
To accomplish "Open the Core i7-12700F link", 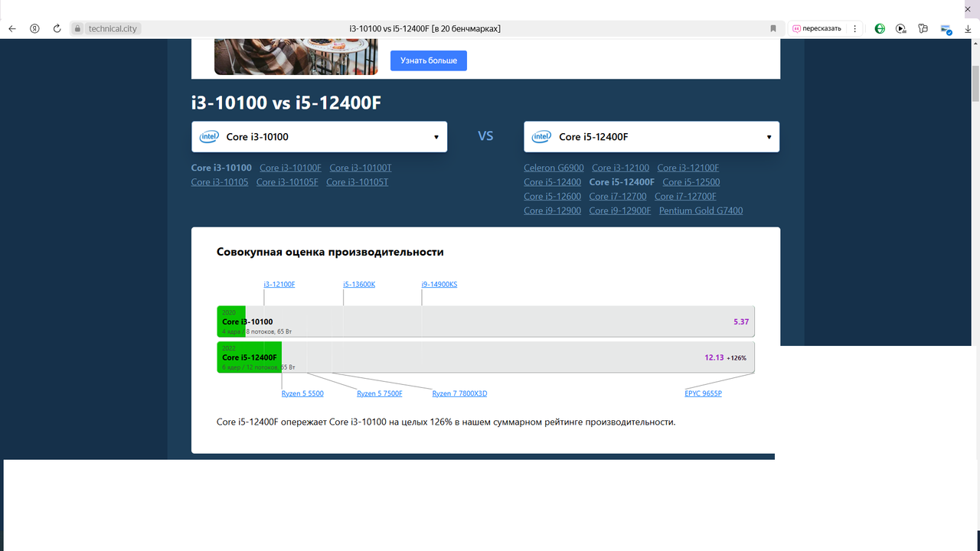I will [685, 197].
